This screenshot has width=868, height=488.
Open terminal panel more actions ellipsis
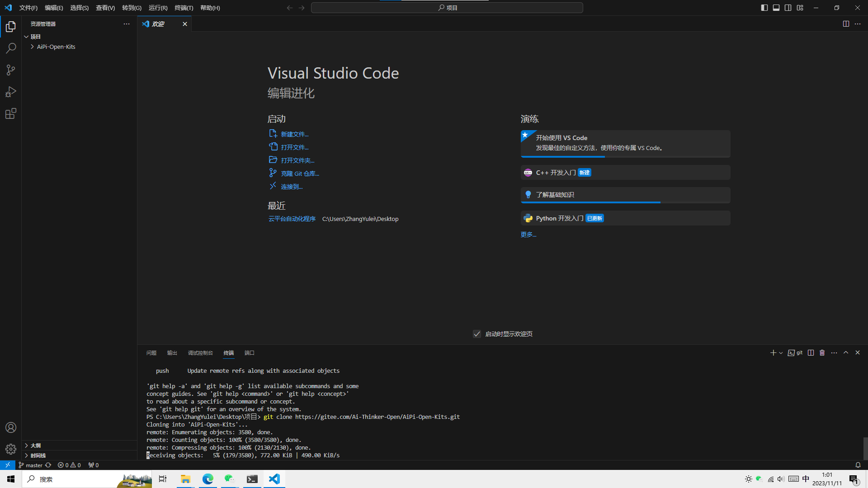(x=834, y=353)
